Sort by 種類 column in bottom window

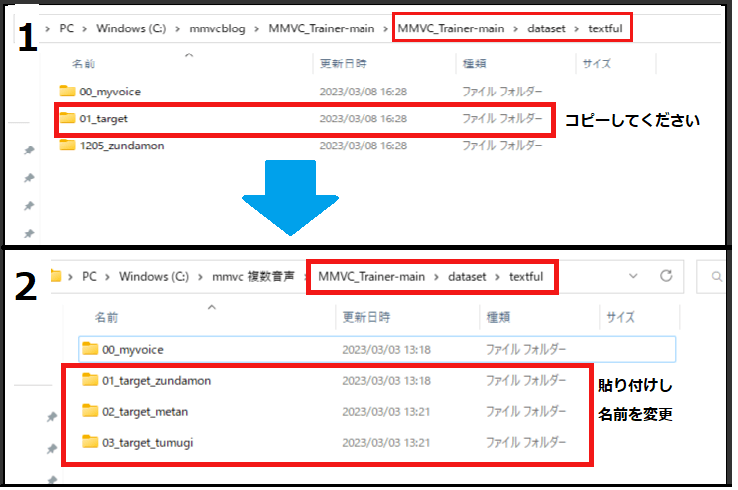coord(498,317)
